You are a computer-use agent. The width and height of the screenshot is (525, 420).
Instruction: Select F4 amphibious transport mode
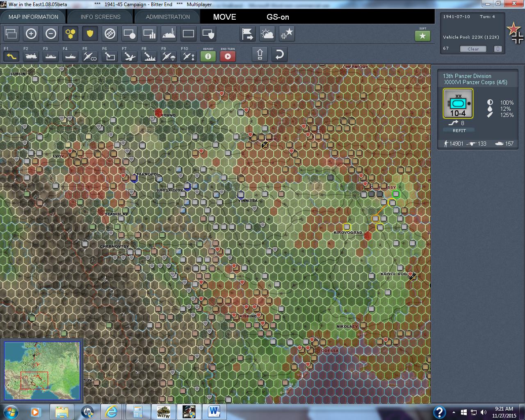click(71, 56)
